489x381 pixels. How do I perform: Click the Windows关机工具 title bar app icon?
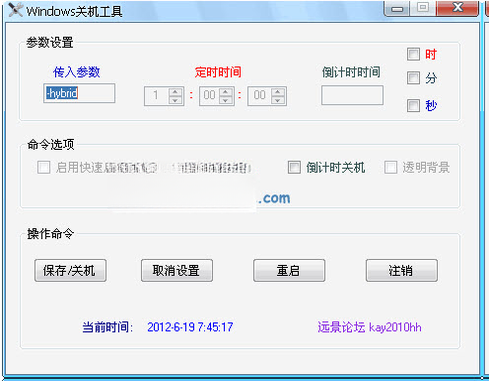[x=15, y=10]
